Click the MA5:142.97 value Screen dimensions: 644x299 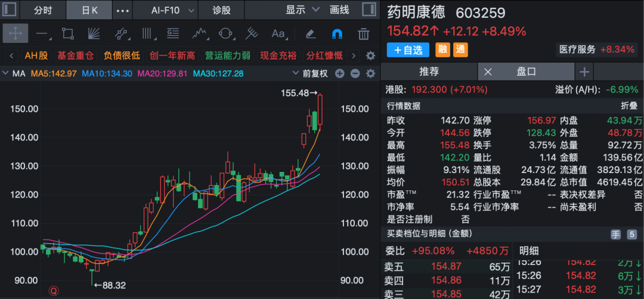54,74
